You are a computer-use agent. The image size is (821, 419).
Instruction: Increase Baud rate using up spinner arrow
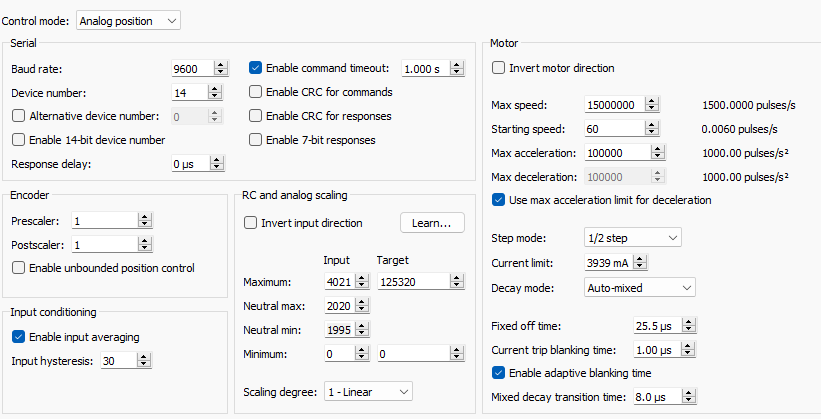point(216,64)
